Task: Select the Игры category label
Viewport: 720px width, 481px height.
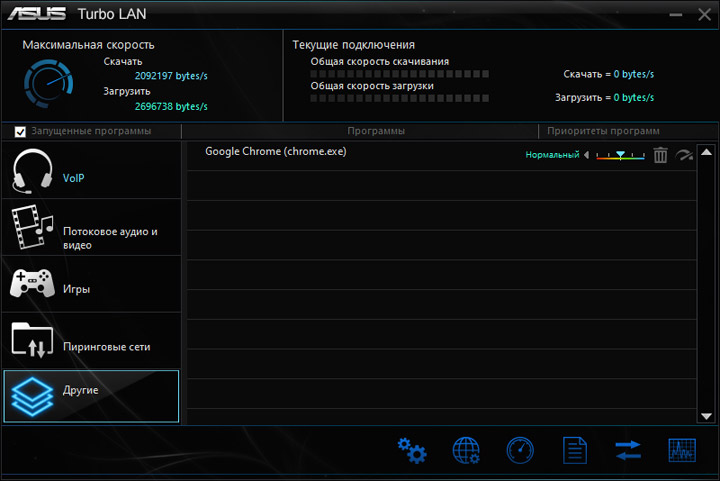Action: 76,289
